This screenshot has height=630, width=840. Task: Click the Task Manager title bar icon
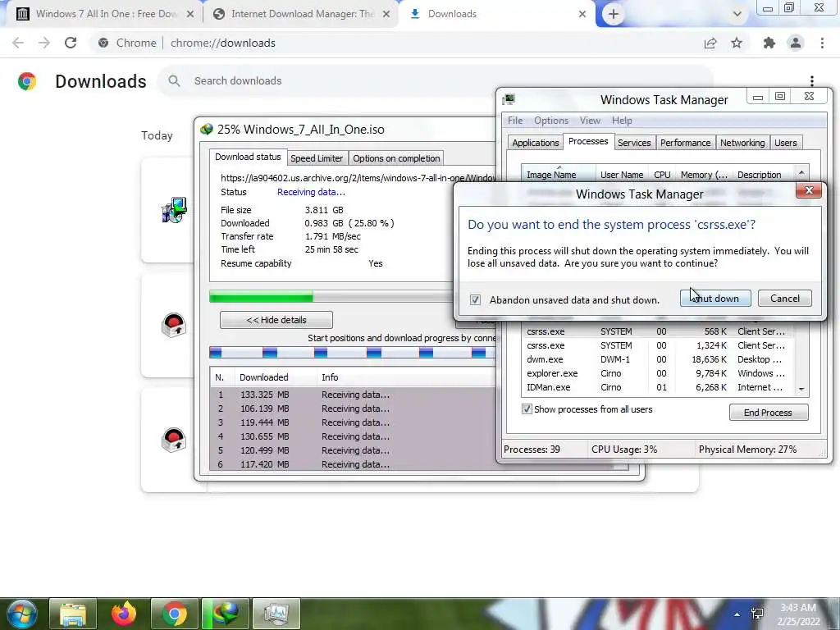point(509,99)
